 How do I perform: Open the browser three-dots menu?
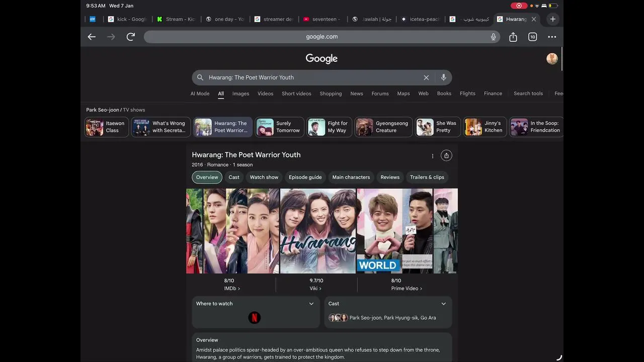[x=552, y=37]
